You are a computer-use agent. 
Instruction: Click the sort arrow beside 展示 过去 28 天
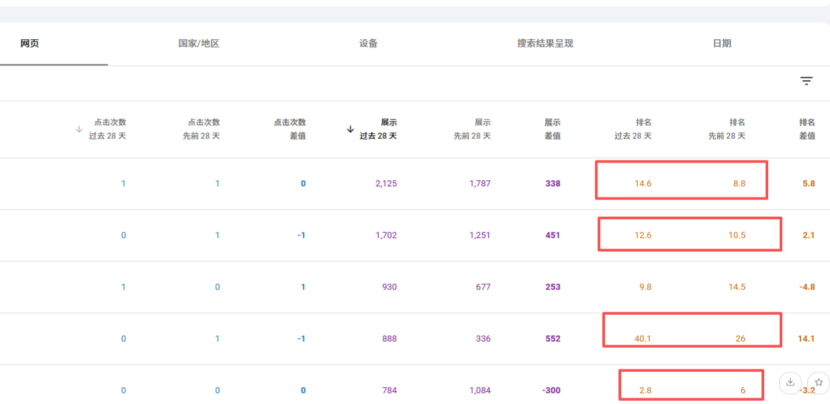pos(350,129)
